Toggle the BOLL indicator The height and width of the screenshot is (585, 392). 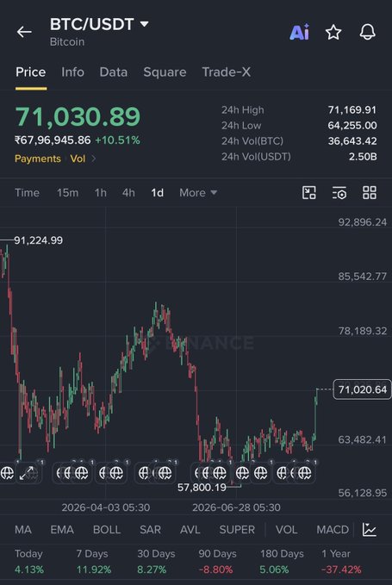pyautogui.click(x=107, y=530)
